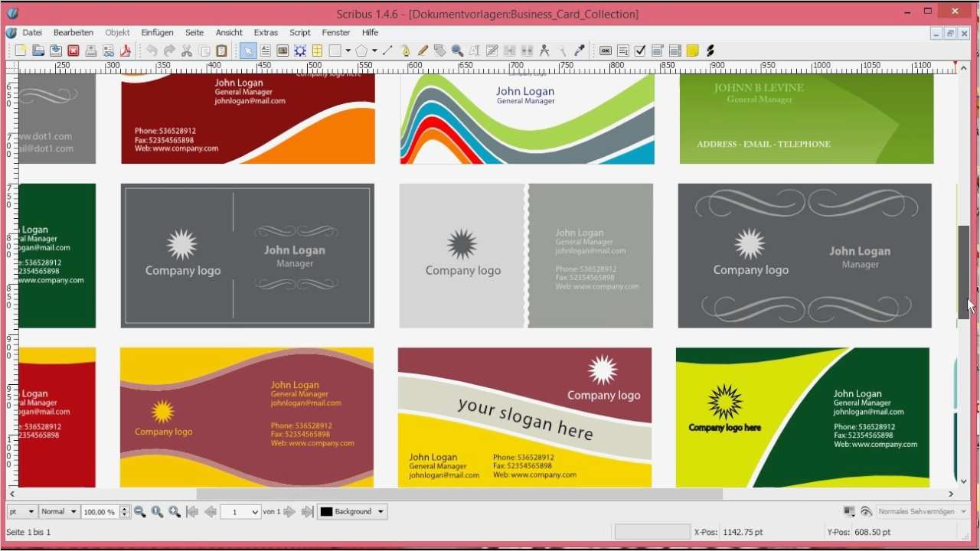Select the Text Frame tool

point(265,51)
